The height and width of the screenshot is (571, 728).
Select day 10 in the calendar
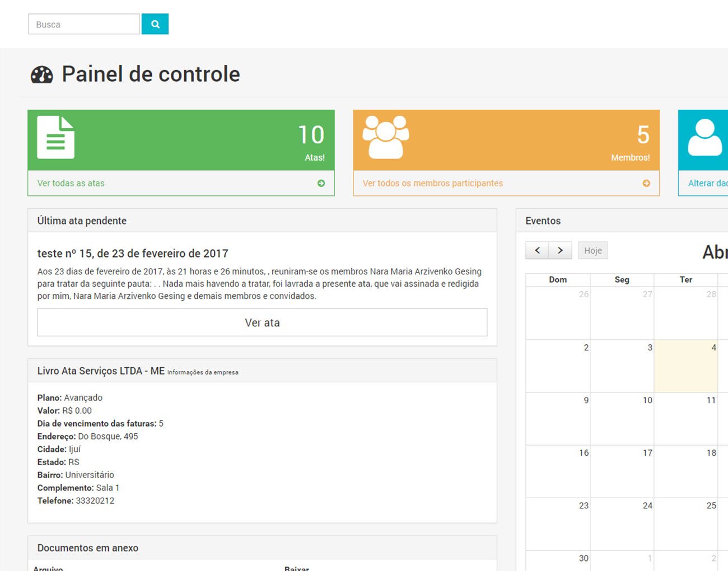[622, 419]
